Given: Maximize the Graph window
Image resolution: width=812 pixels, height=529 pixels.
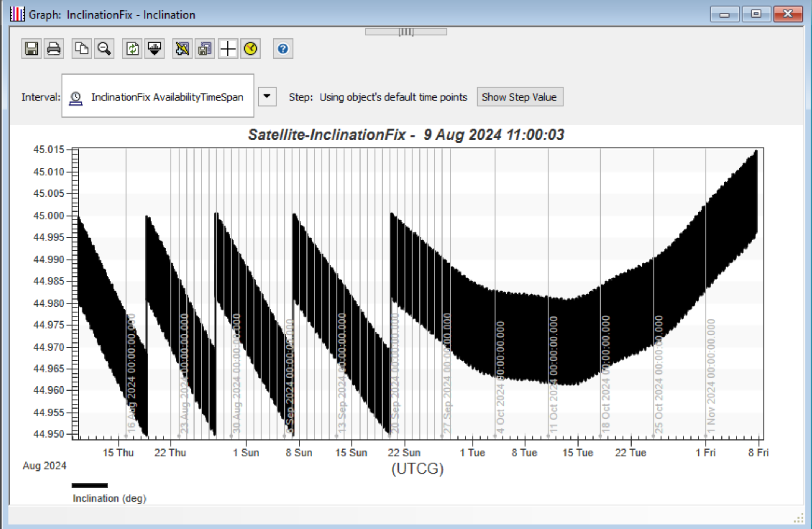Looking at the screenshot, I should 756,15.
